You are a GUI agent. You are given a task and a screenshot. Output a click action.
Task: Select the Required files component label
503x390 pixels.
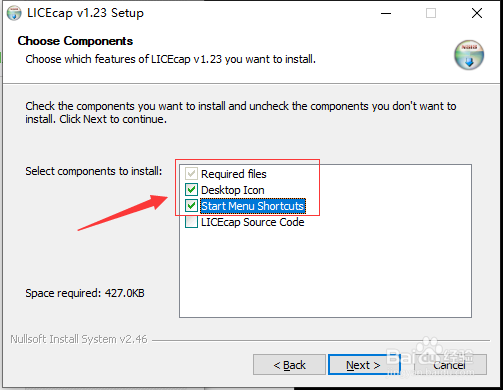point(234,174)
